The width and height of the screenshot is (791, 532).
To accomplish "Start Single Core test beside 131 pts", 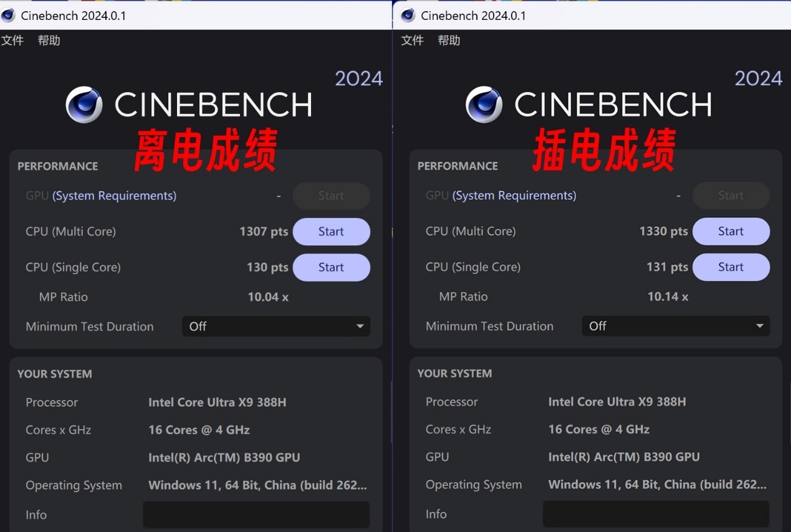I will (x=731, y=267).
